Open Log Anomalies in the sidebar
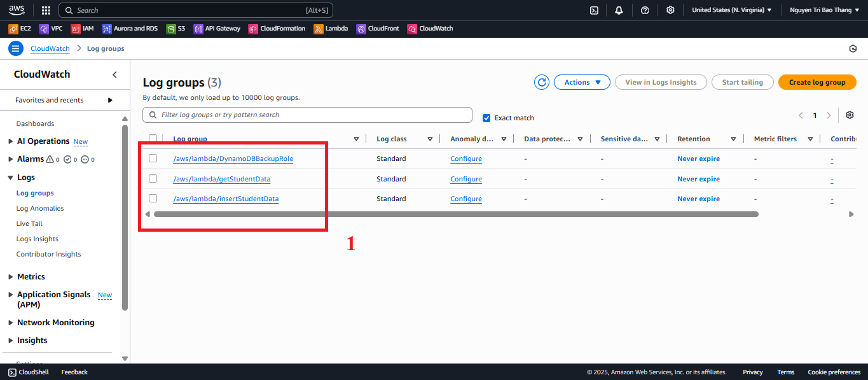The width and height of the screenshot is (868, 380). point(40,208)
